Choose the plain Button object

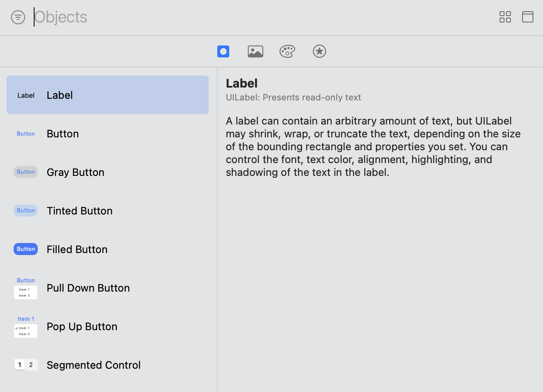tap(108, 134)
